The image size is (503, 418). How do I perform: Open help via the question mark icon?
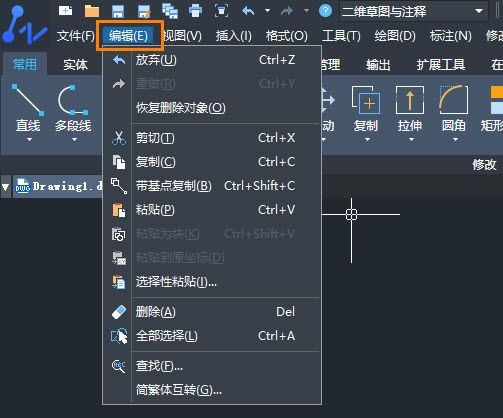[325, 11]
